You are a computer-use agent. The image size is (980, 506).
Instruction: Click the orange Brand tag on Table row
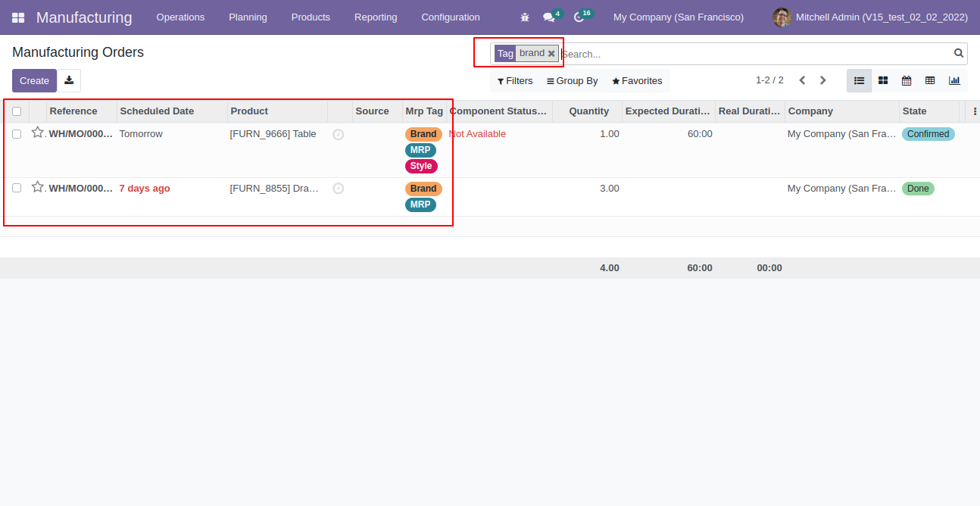point(423,134)
